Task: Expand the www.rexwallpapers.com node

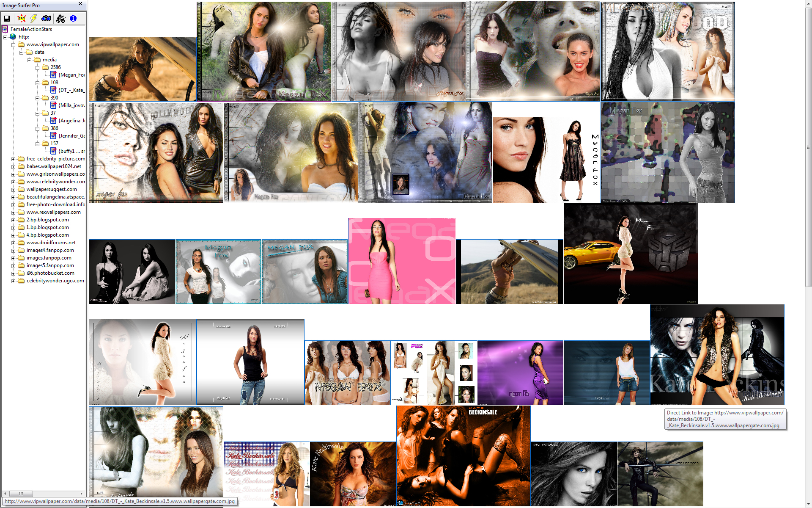Action: pyautogui.click(x=13, y=212)
